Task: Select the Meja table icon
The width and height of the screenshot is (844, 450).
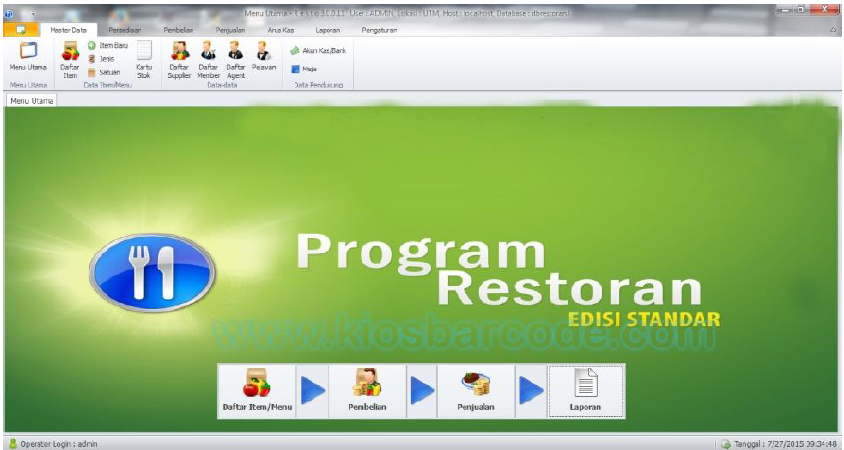Action: pyautogui.click(x=303, y=69)
